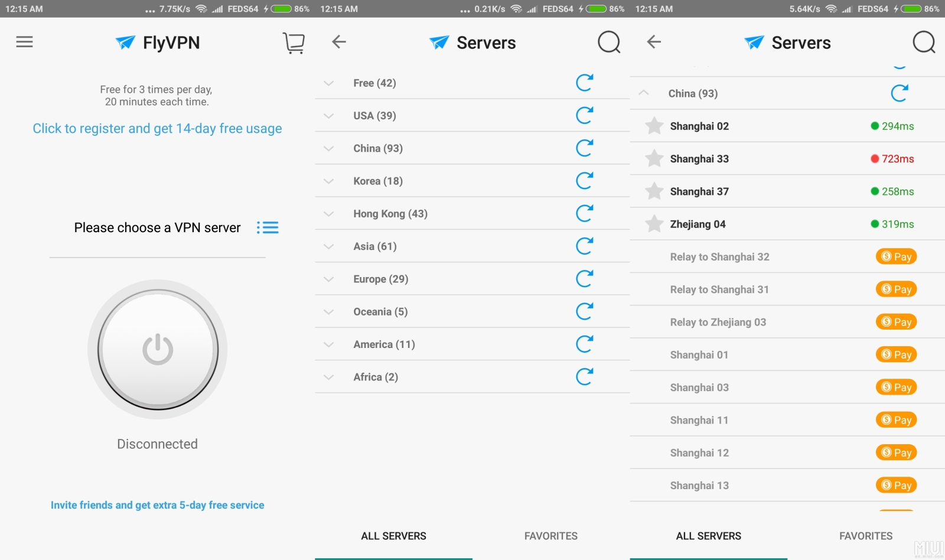Tap Pay for Shanghai 13

point(896,485)
